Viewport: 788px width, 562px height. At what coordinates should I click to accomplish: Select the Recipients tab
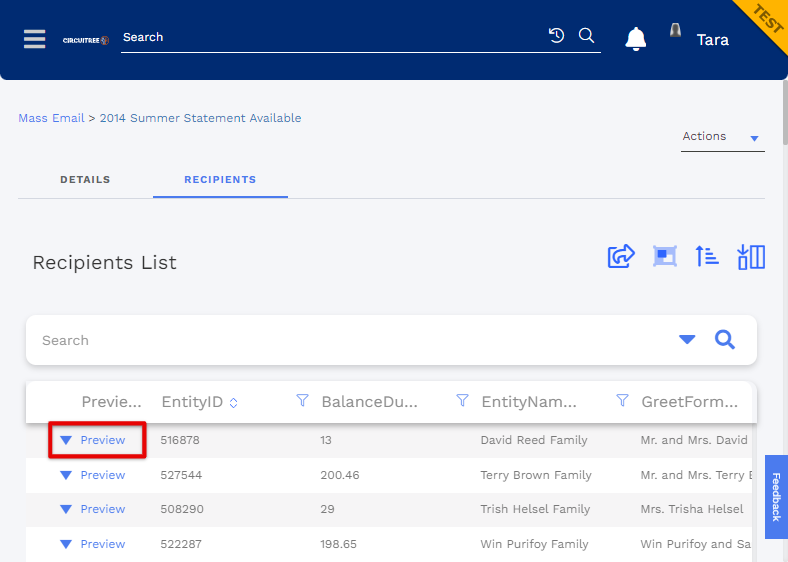(220, 179)
